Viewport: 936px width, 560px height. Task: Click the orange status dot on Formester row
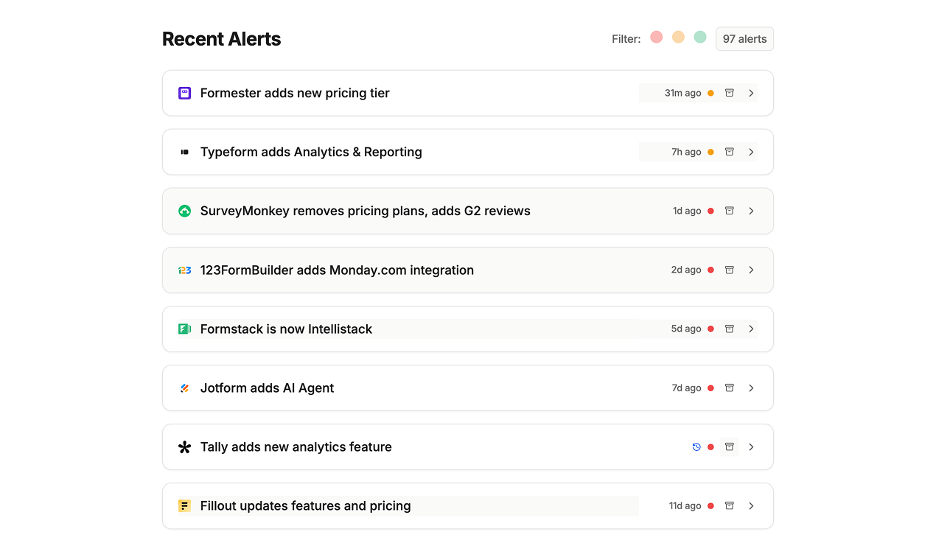click(710, 93)
